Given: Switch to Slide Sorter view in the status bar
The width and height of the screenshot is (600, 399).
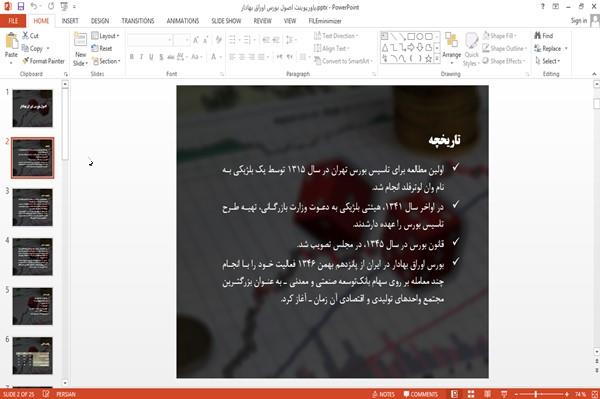Looking at the screenshot, I should [x=471, y=394].
